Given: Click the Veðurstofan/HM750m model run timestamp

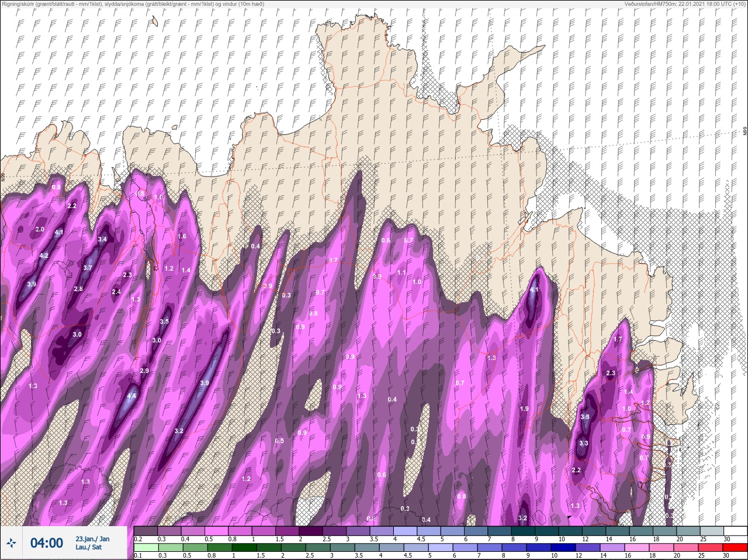Looking at the screenshot, I should [x=685, y=4].
